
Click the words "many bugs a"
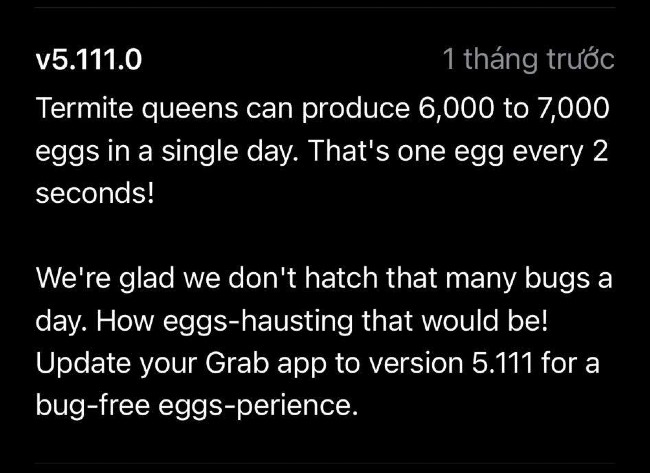(529, 279)
